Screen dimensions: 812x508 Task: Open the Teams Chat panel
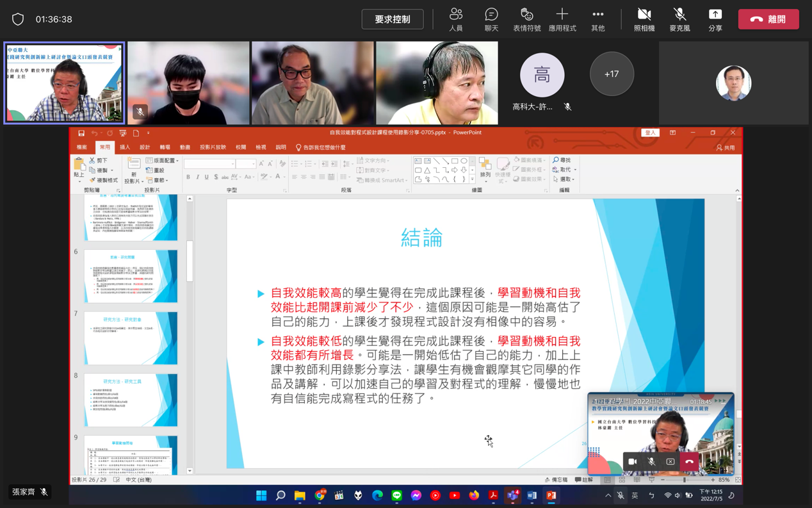point(491,19)
